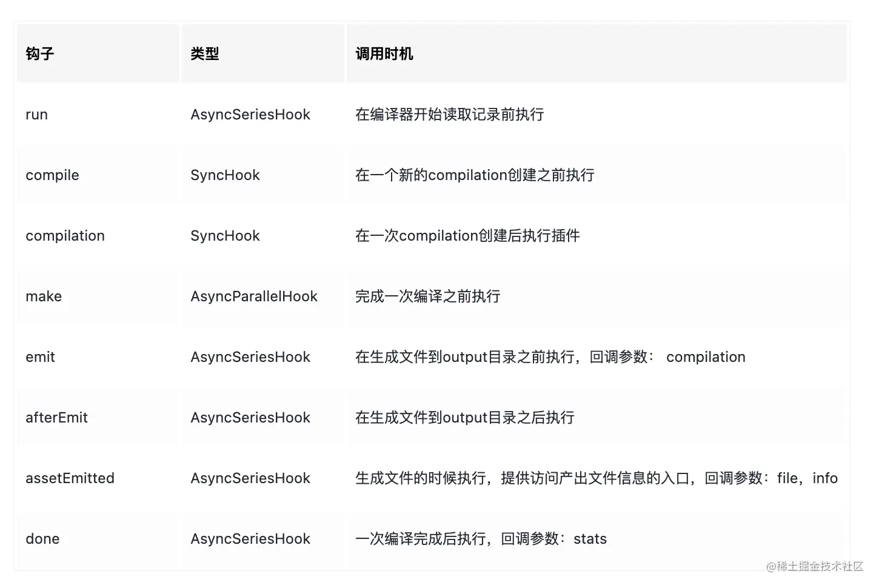879x588 pixels.
Task: Select AsyncSeriesHook in the emit row
Action: pos(250,357)
